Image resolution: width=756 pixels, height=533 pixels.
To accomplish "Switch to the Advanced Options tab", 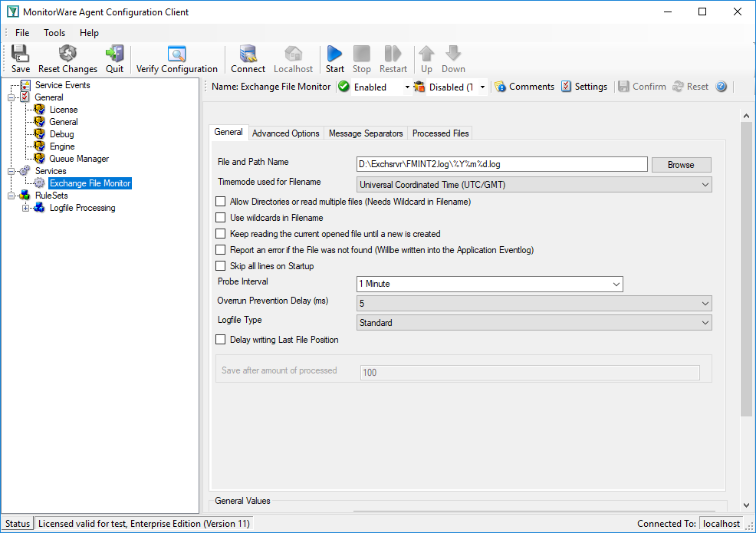I will (x=285, y=133).
